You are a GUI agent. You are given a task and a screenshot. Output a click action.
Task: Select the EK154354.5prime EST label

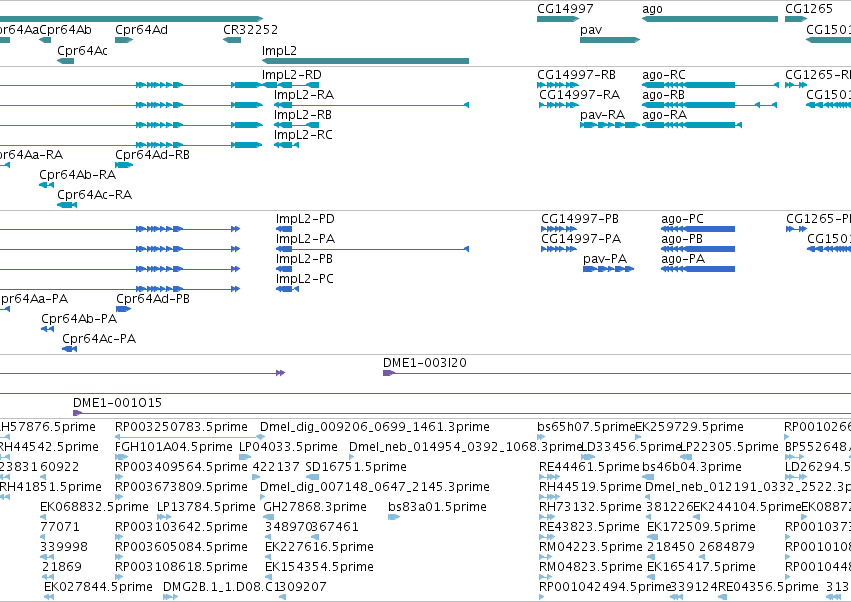[319, 567]
